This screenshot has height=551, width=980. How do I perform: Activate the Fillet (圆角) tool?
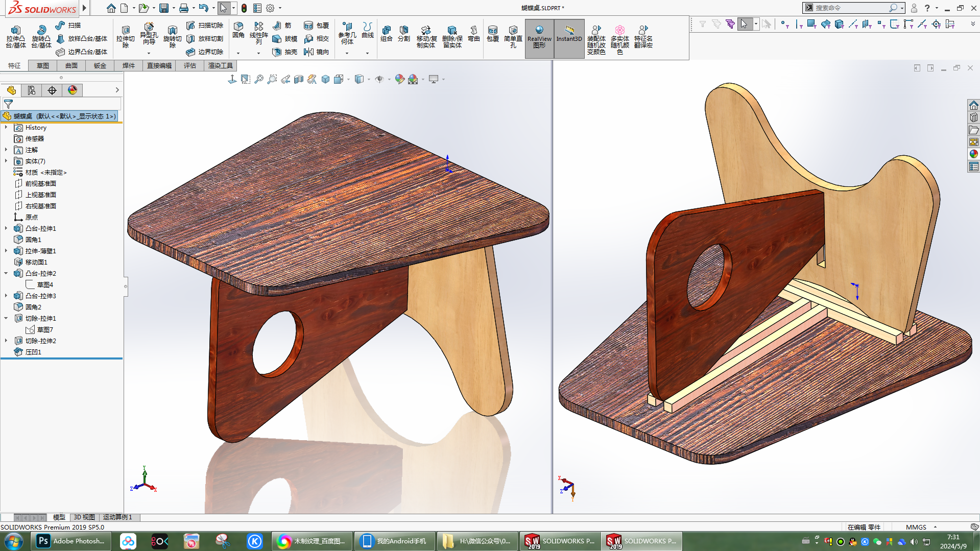tap(238, 30)
